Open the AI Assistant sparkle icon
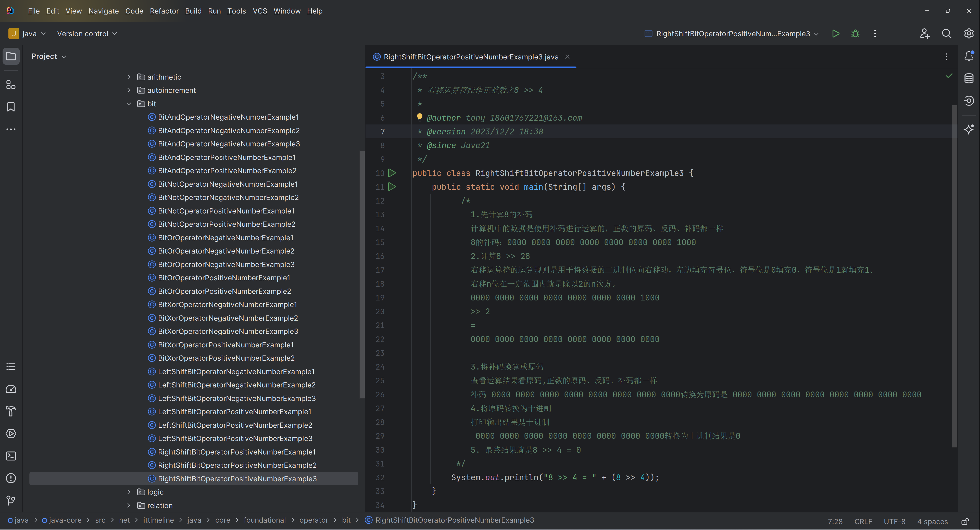This screenshot has width=980, height=530. tap(969, 129)
